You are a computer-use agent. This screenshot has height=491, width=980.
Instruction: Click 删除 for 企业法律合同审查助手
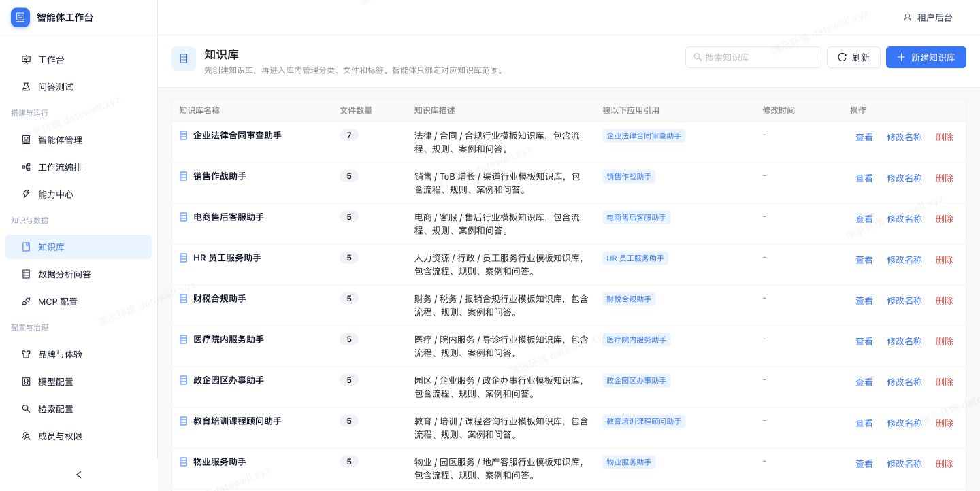(x=945, y=137)
